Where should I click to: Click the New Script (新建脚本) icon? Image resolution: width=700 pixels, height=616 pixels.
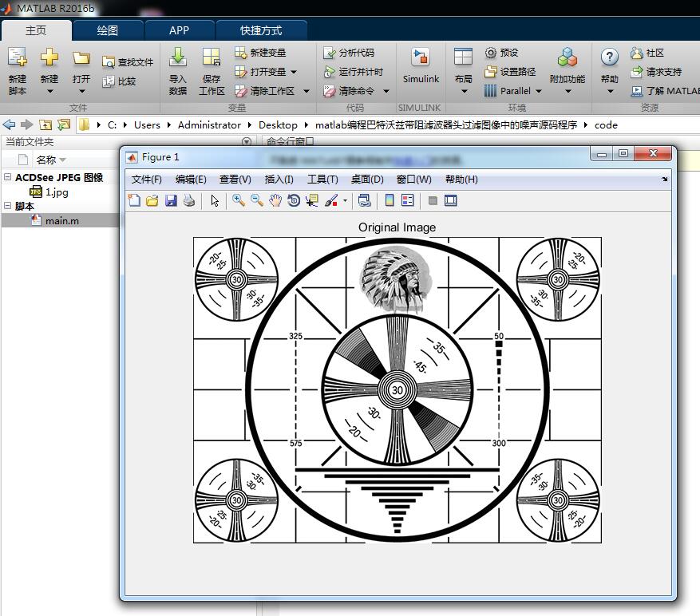[x=18, y=57]
